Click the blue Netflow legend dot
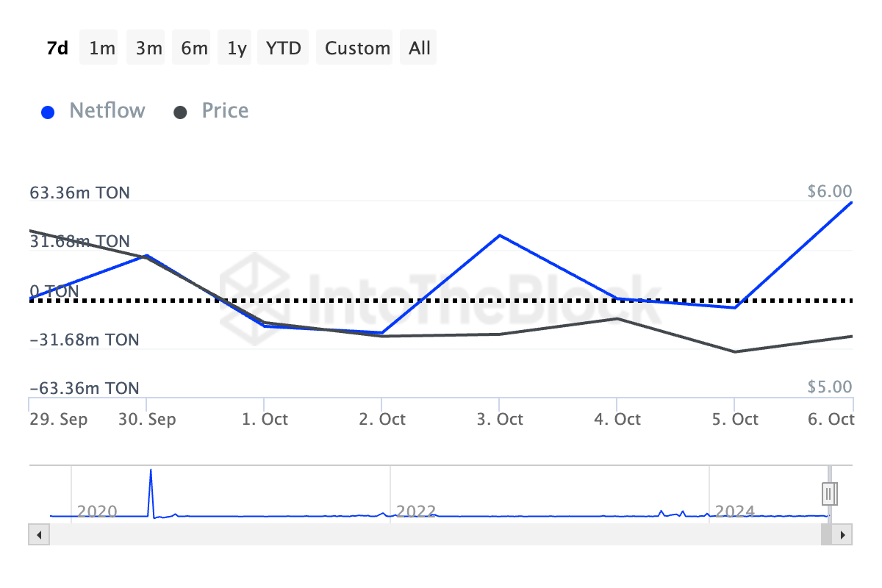The image size is (882, 588). click(49, 112)
